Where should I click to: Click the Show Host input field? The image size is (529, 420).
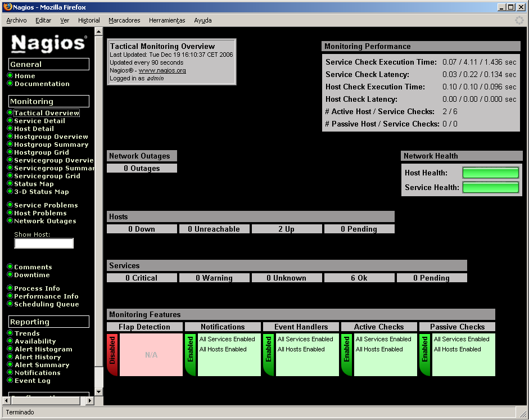tap(44, 243)
